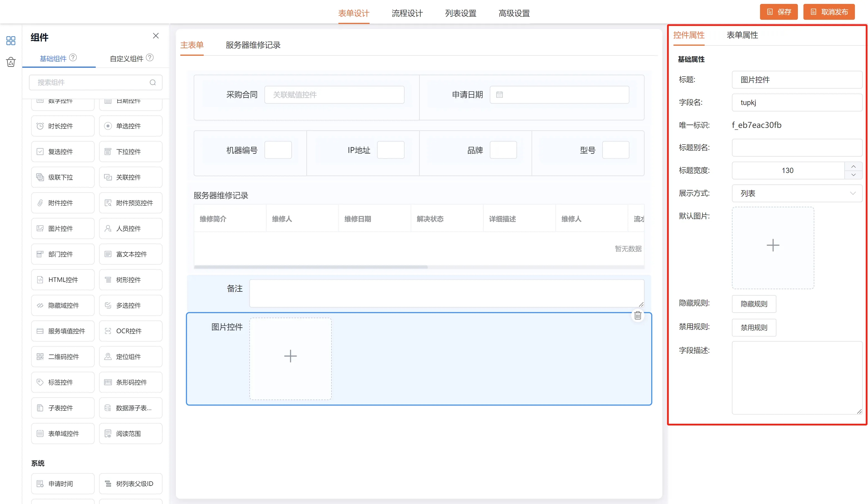Open the recycle bin sidebar icon
This screenshot has width=868, height=504.
[11, 62]
